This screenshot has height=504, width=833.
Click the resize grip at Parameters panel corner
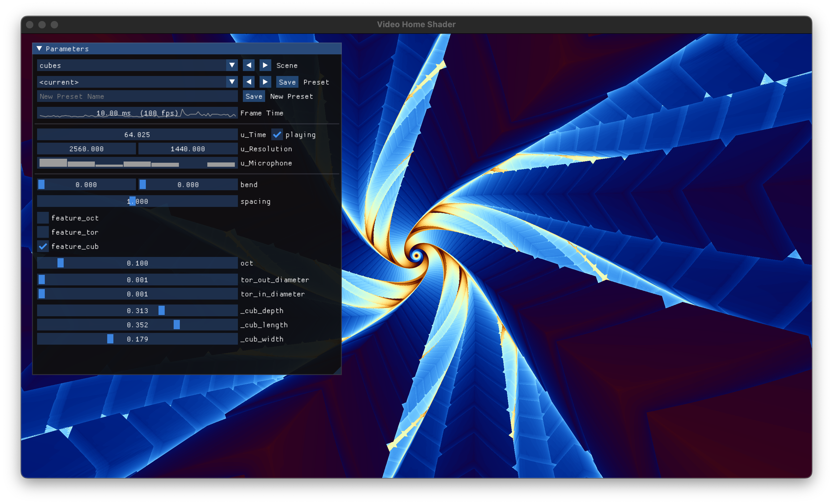[338, 371]
